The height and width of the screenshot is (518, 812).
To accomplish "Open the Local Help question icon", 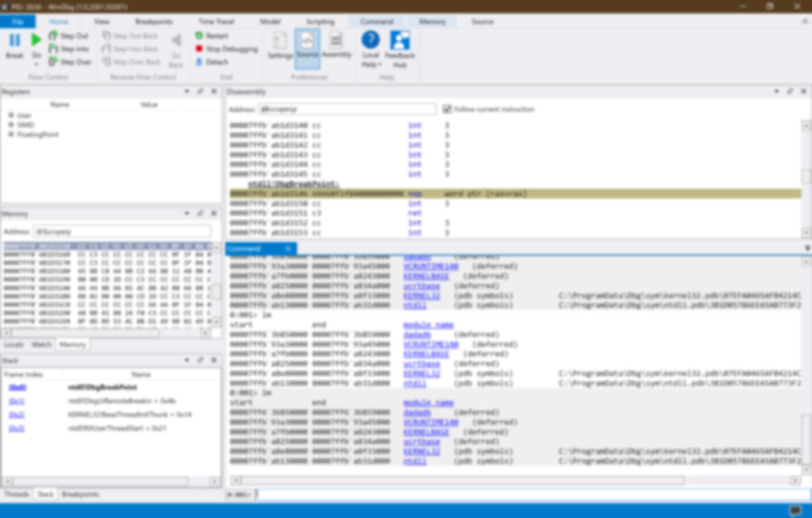I will 371,40.
